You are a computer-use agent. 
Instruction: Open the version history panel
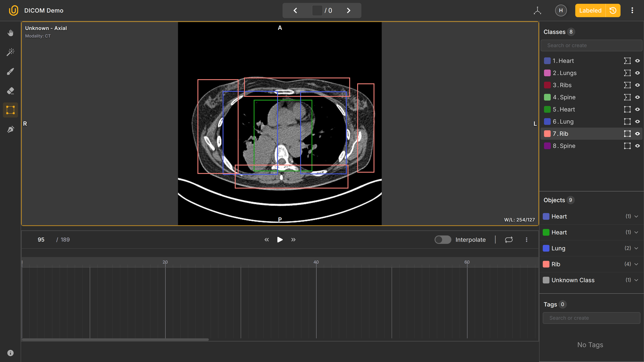[612, 10]
